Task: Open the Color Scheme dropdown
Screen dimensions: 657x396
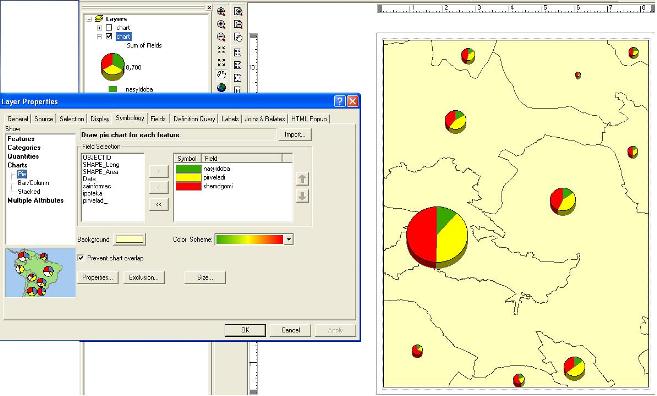Action: click(289, 239)
